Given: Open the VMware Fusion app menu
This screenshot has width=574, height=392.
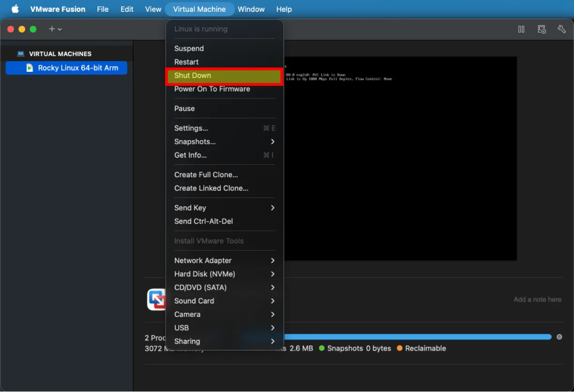Looking at the screenshot, I should (x=58, y=9).
